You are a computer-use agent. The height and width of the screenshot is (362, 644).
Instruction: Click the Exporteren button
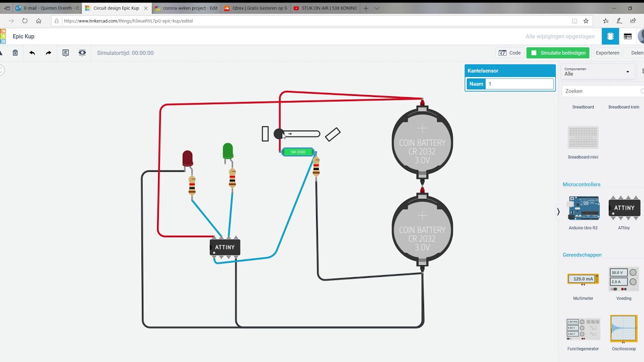(607, 53)
